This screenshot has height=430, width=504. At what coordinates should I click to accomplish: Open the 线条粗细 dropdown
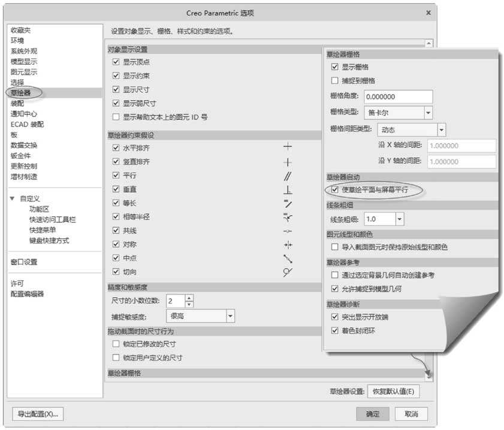(400, 219)
